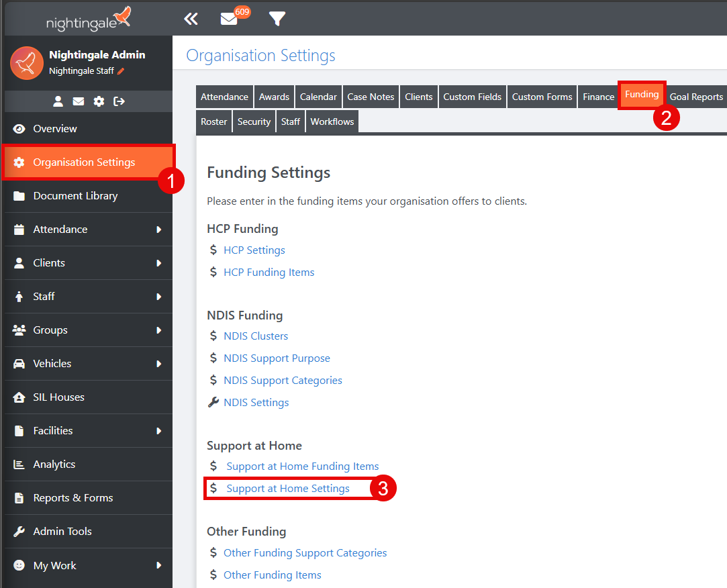The height and width of the screenshot is (588, 727).
Task: Switch to the Case Notes tab
Action: pyautogui.click(x=371, y=97)
